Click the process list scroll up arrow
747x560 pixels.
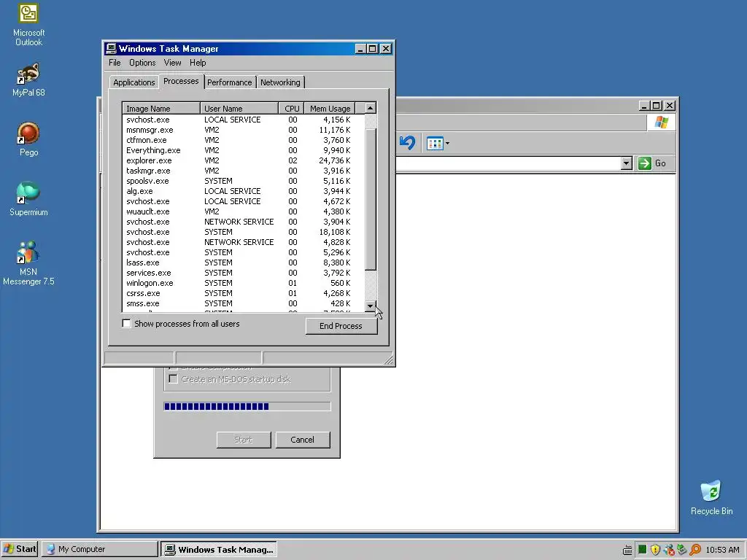click(370, 108)
